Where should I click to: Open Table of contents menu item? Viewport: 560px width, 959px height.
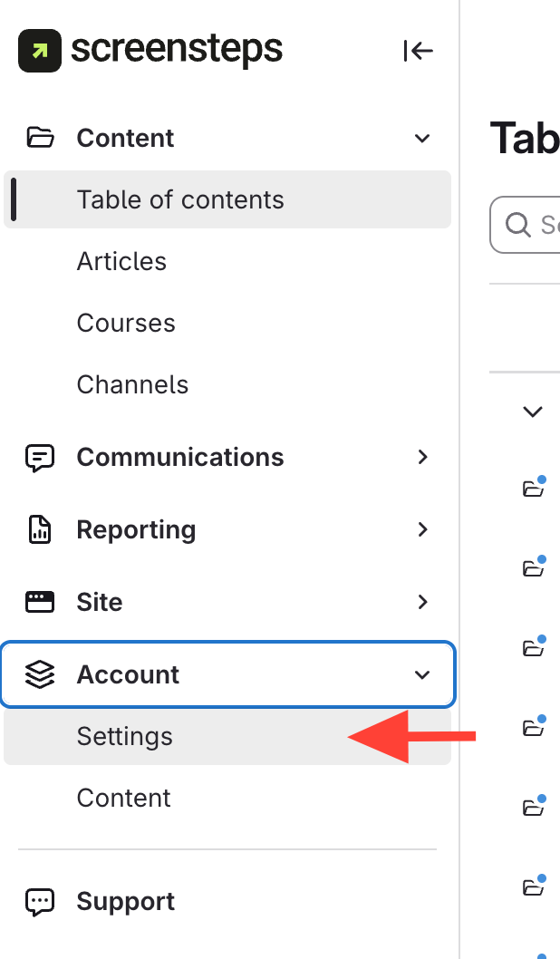click(x=180, y=200)
